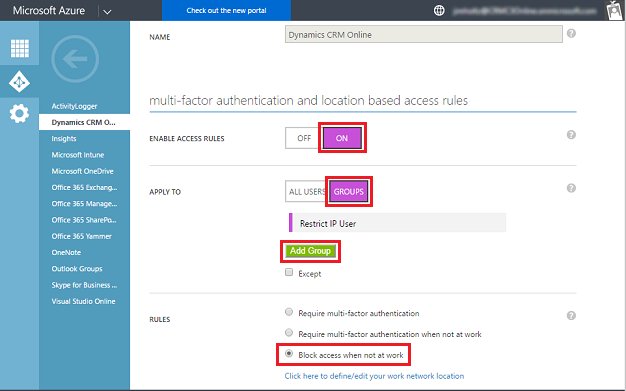Select Dynamics CRM O... in the sidebar
The width and height of the screenshot is (626, 391).
pyautogui.click(x=84, y=122)
